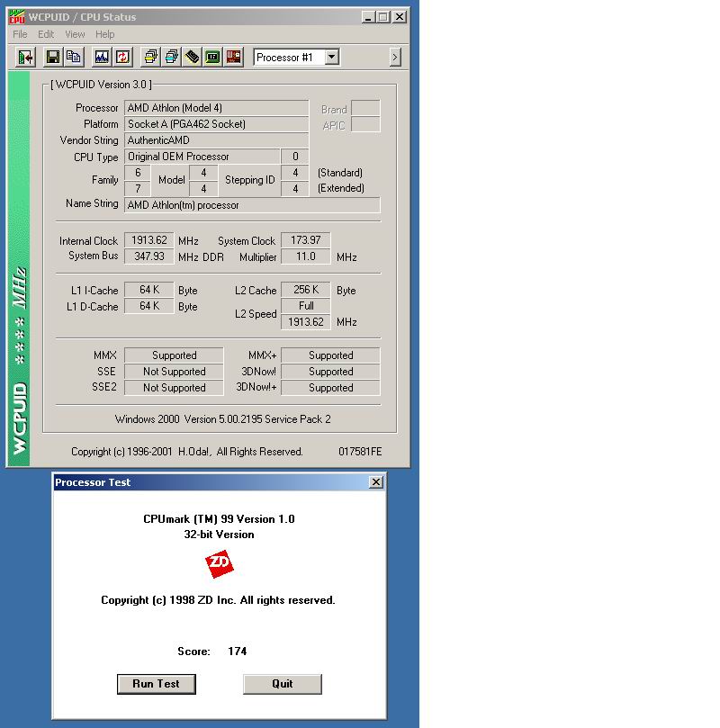
Task: Click the extended Family value 7
Action: 138,189
